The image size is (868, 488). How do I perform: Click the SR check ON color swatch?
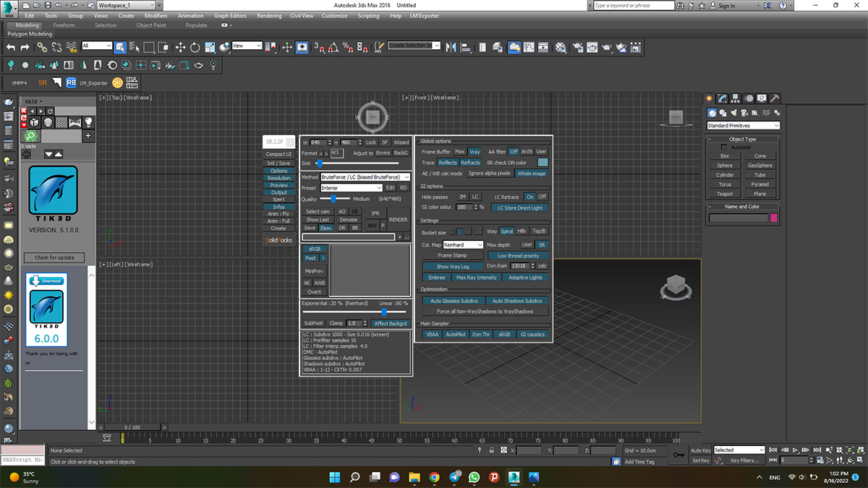[542, 163]
